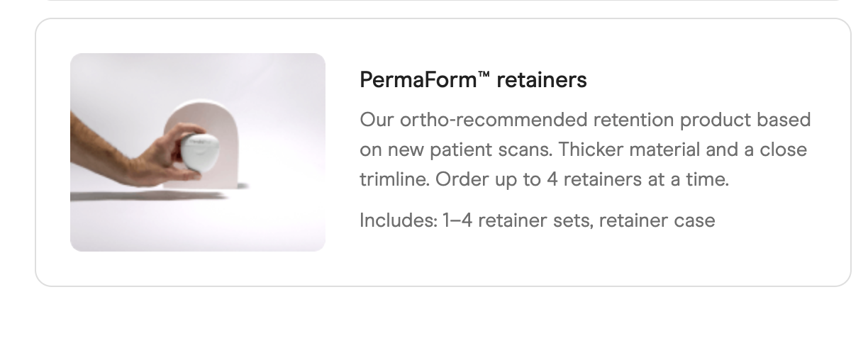Click the 'Includes:' label

point(399,220)
